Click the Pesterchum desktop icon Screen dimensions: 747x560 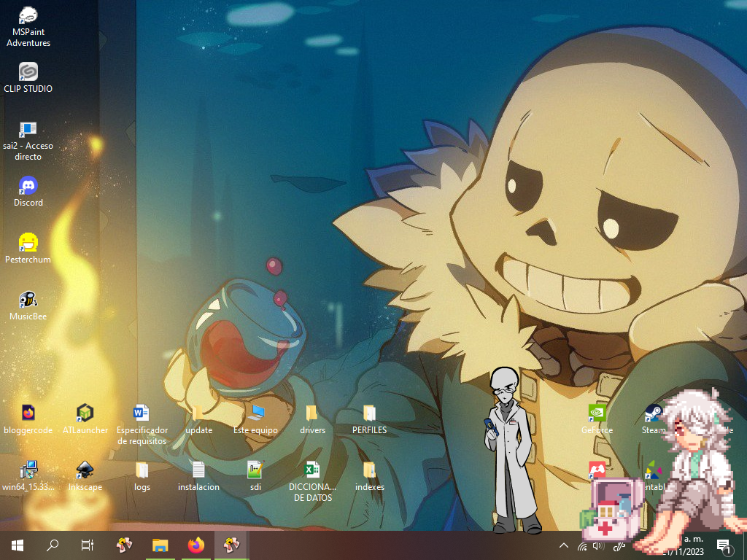[28, 243]
